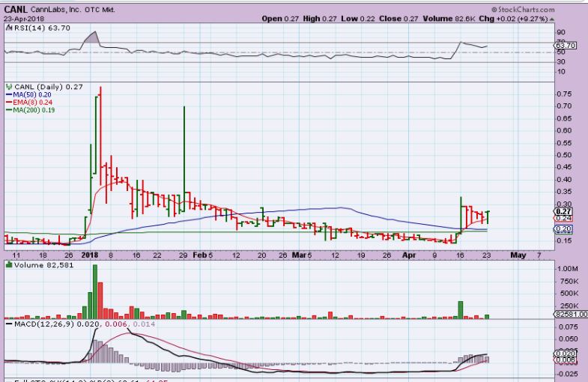Viewport: 588px width, 382px height.
Task: Click the Volume 82.6K header value
Action: coord(449,19)
